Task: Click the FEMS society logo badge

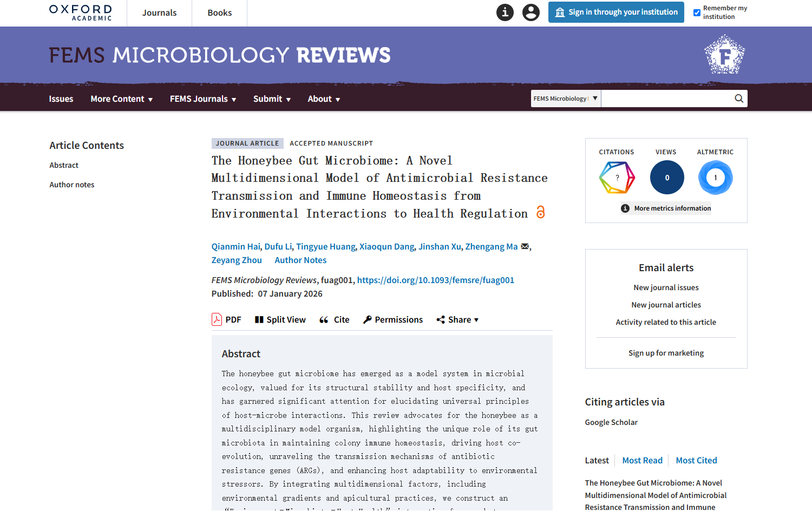Action: click(x=724, y=55)
